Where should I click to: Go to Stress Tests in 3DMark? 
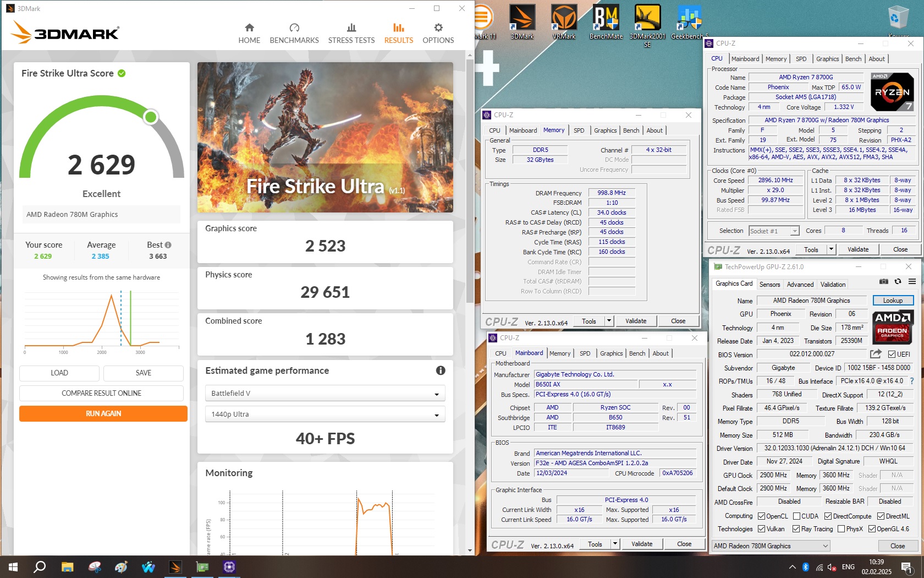coord(351,34)
